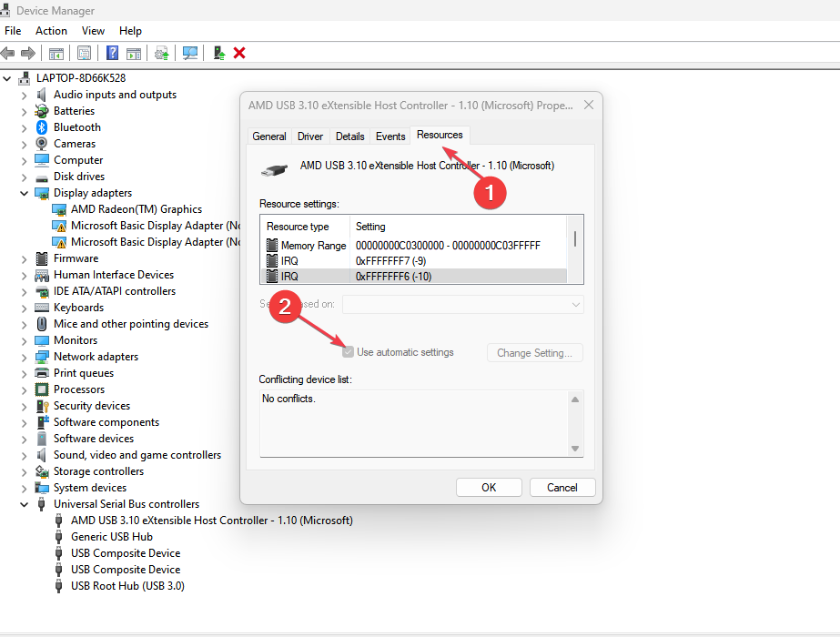This screenshot has width=840, height=637.
Task: Click the red X Uninstall device toolbar icon
Action: click(x=239, y=53)
